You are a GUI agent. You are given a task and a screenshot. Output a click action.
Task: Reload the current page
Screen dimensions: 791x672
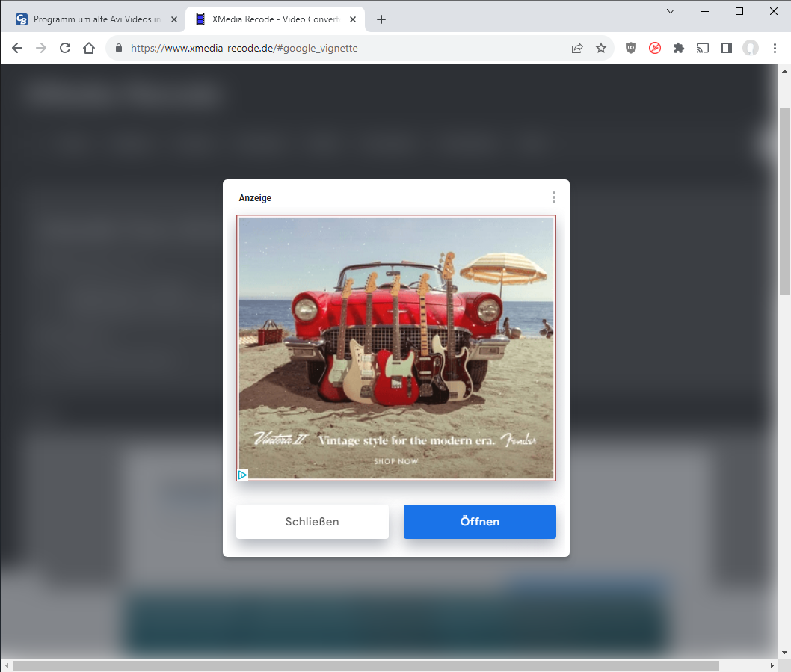coord(65,48)
